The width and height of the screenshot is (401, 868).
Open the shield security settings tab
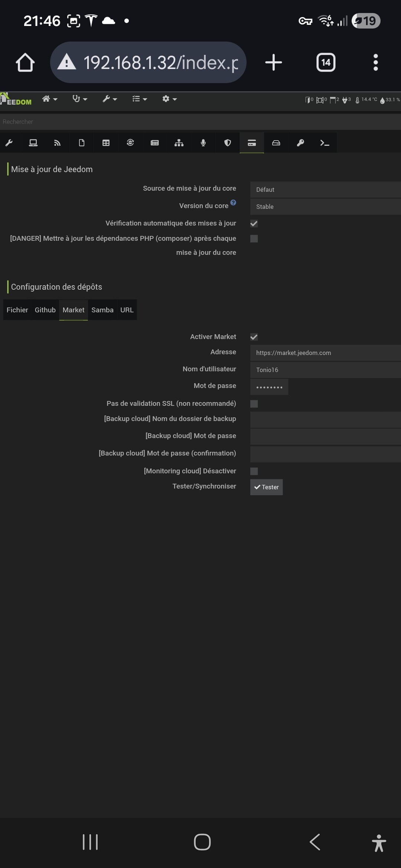[228, 143]
